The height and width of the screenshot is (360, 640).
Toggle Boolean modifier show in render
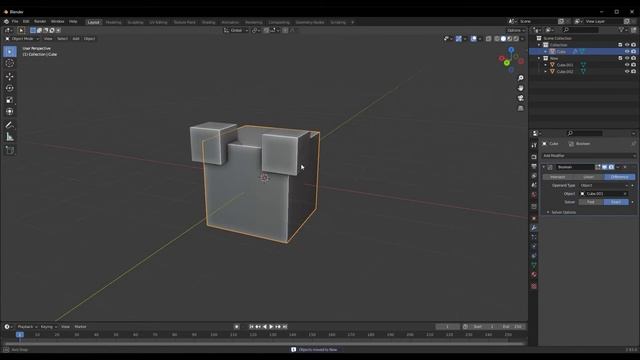(x=611, y=167)
